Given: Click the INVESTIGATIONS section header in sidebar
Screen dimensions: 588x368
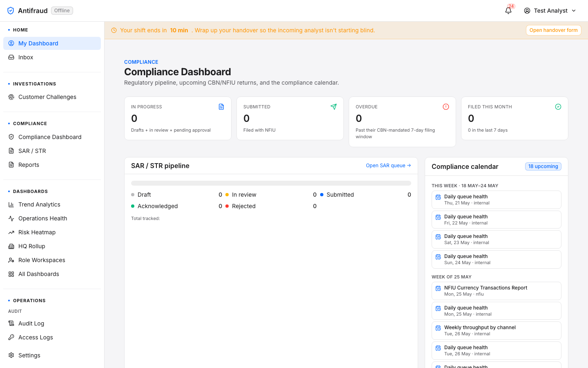Looking at the screenshot, I should coord(35,84).
